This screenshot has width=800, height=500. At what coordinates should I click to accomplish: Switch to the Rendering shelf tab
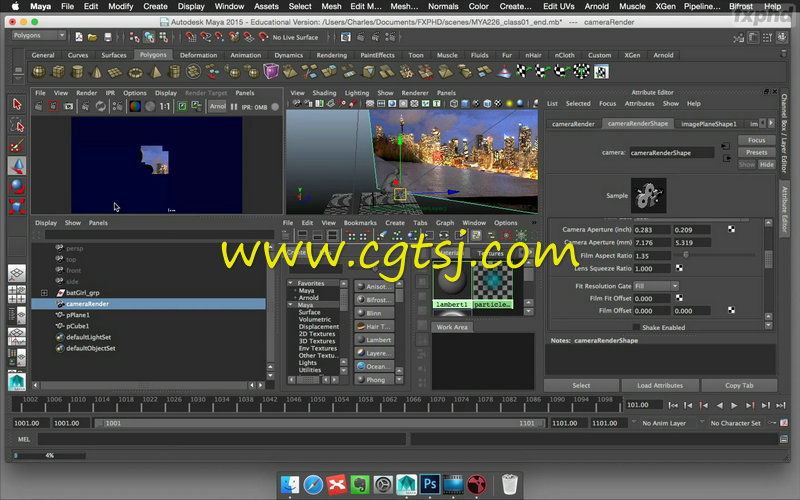coord(332,55)
